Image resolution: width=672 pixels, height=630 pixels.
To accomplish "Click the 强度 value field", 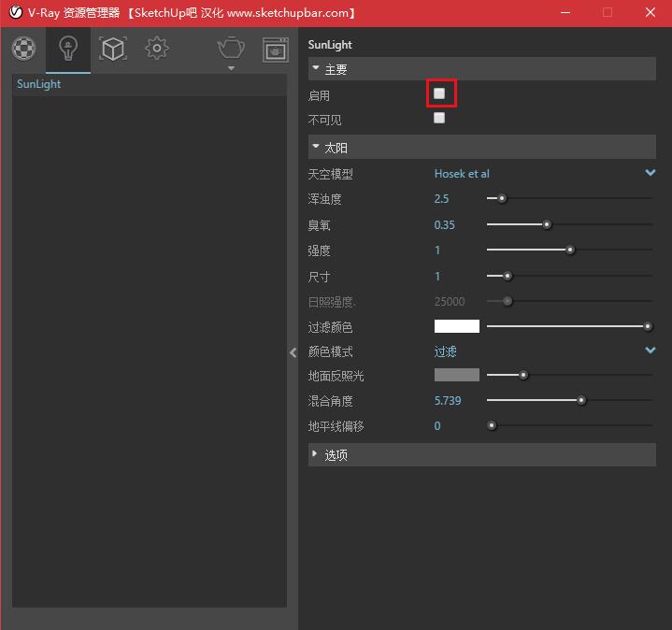I will click(437, 251).
